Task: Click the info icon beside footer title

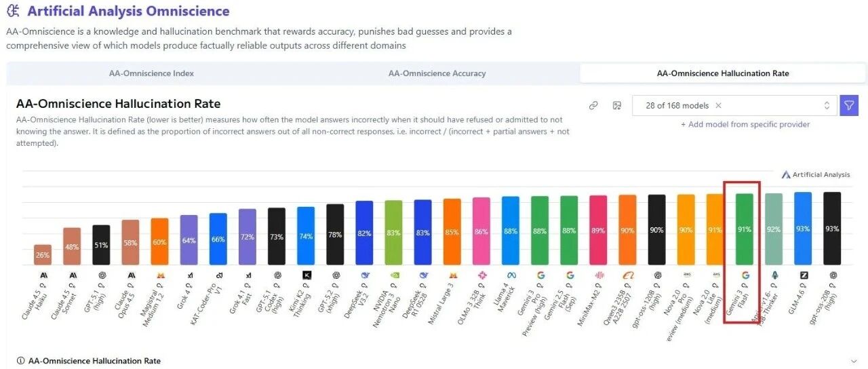Action: [x=20, y=361]
